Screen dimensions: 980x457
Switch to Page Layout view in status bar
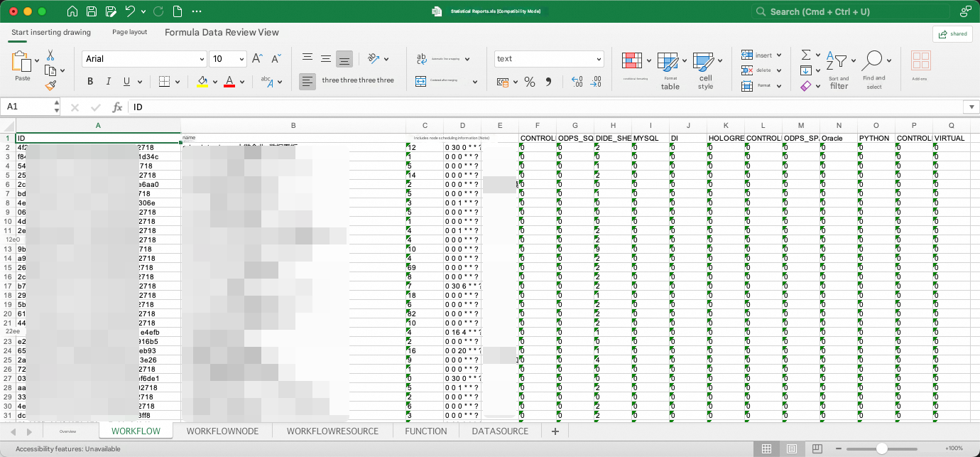[x=792, y=448]
